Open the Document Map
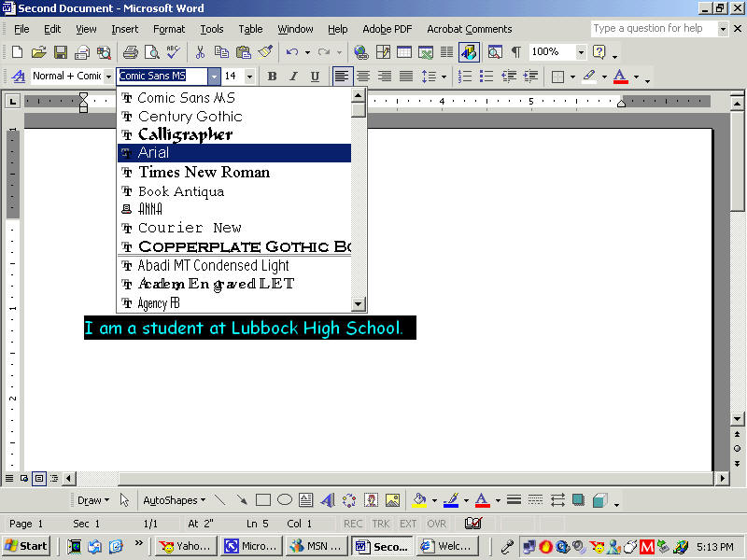747x560 pixels. (x=495, y=52)
